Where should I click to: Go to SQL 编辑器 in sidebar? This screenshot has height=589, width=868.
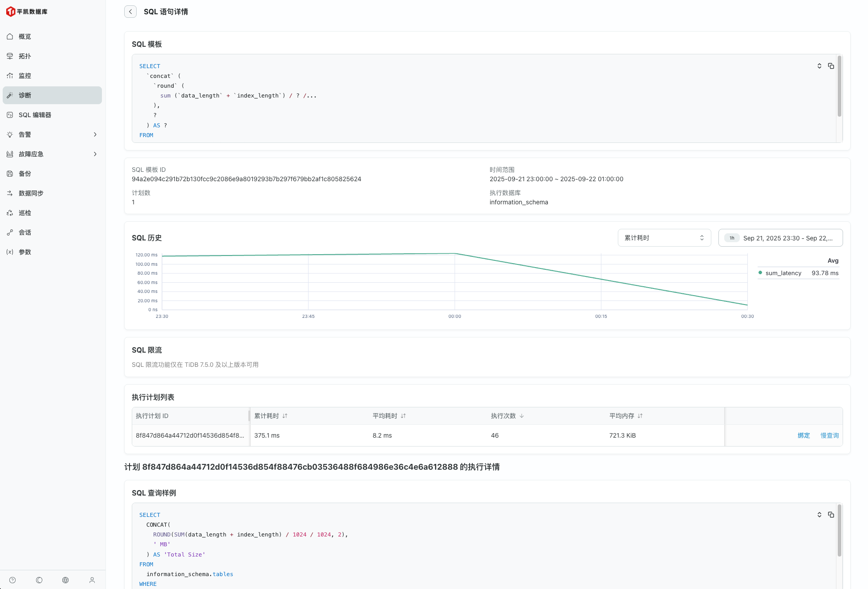(x=35, y=115)
